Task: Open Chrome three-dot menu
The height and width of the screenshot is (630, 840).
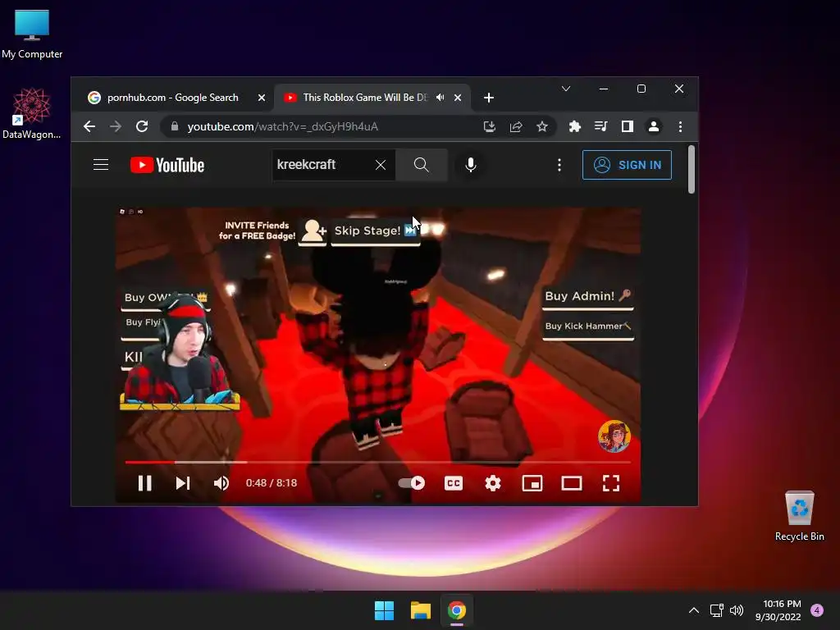Action: 680,126
